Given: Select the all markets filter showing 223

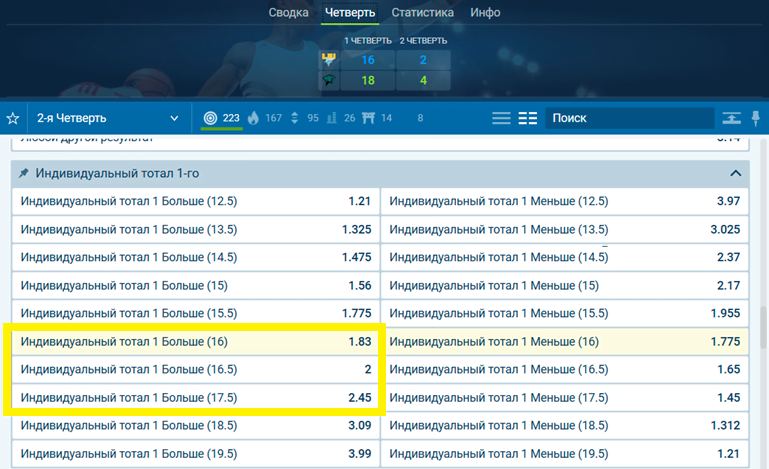Looking at the screenshot, I should click(221, 118).
